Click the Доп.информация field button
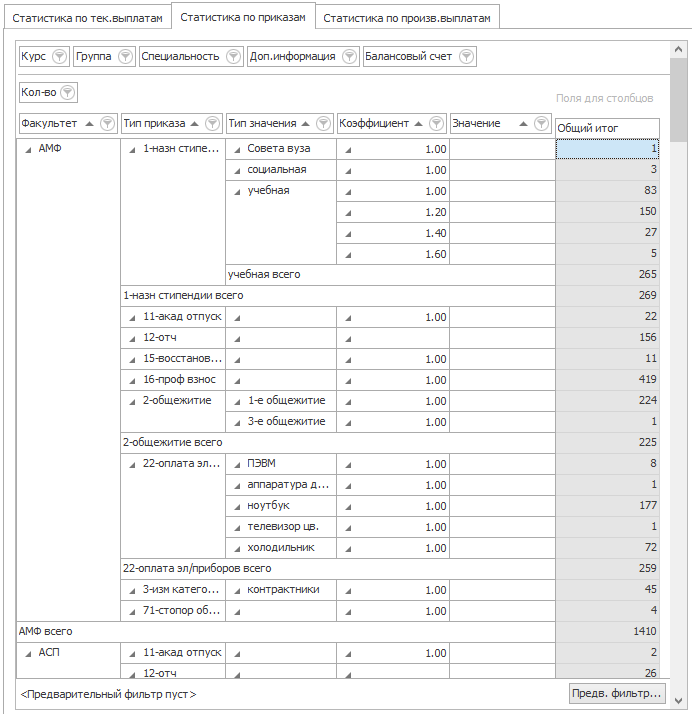 coord(303,56)
